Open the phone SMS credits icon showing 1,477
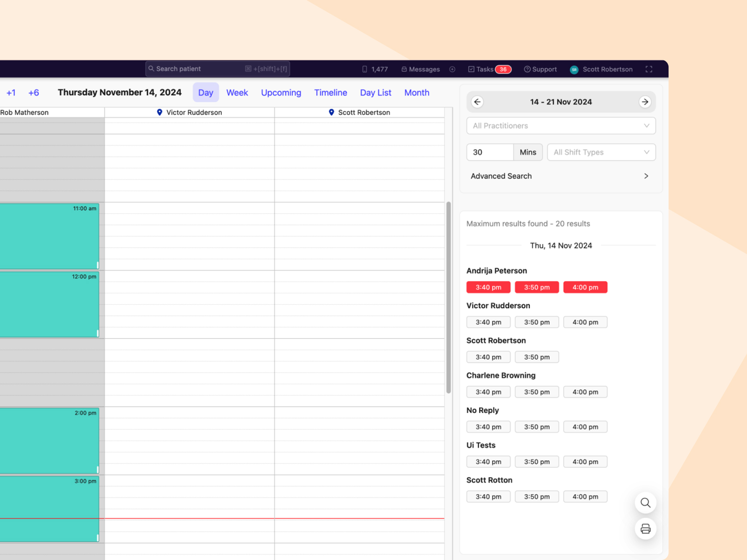Image resolution: width=747 pixels, height=560 pixels. tap(365, 69)
